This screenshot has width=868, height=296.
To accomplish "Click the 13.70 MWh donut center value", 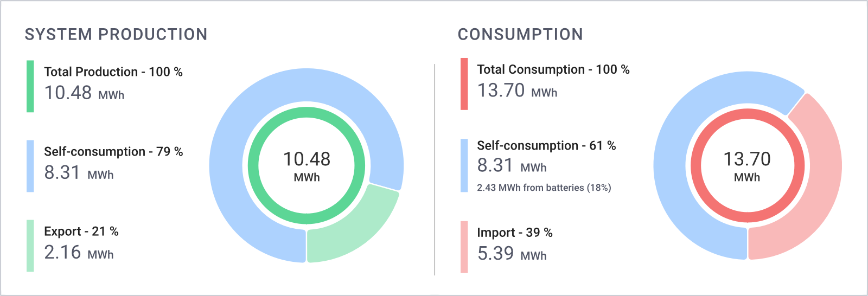I will (x=747, y=165).
